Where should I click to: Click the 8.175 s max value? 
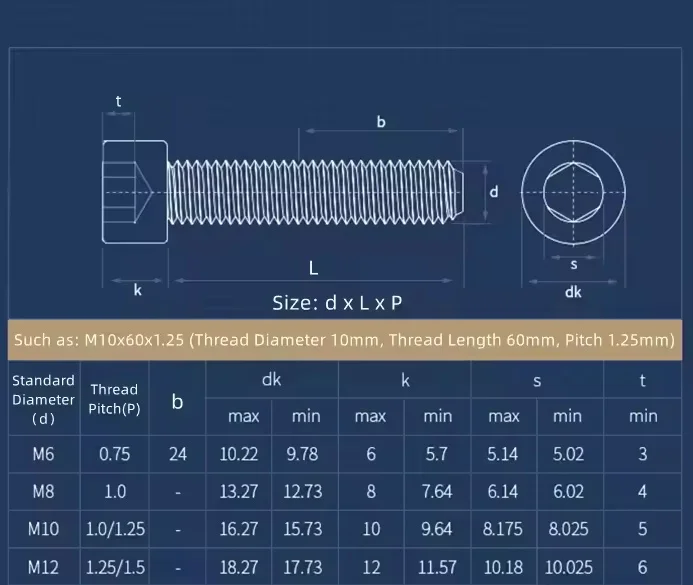click(503, 529)
